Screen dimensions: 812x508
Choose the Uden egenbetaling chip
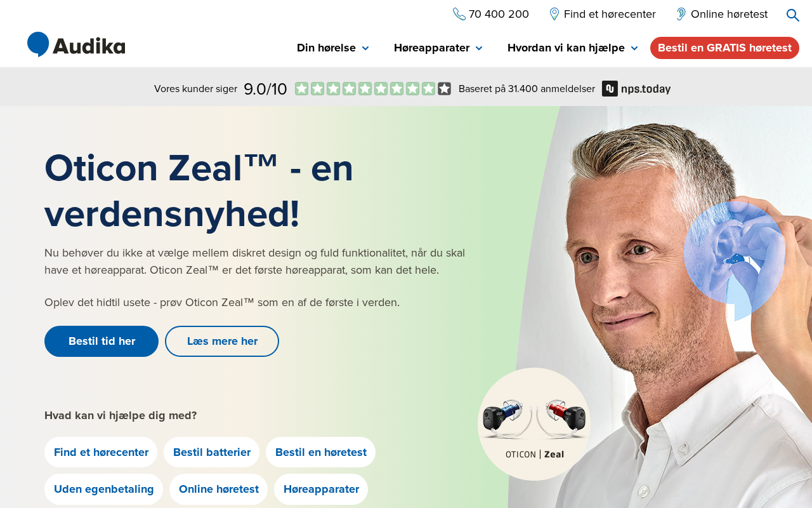tap(104, 489)
